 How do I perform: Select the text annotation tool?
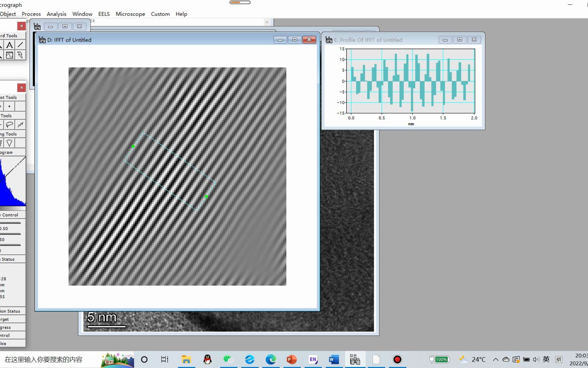10,45
